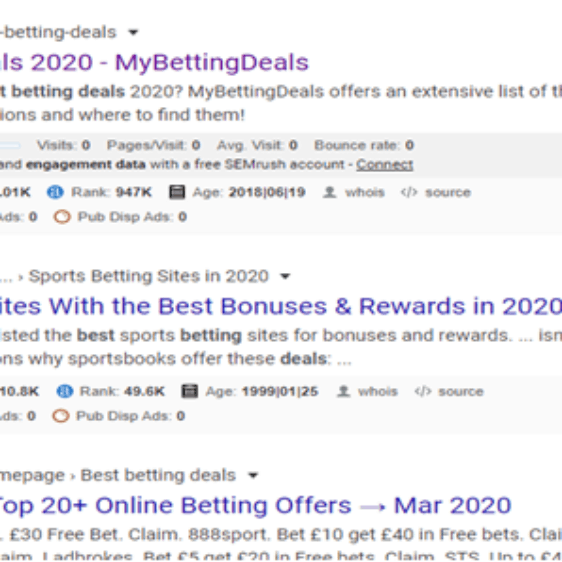Open Best Bonuses & Rewards in 2020 result
562x562 pixels.
point(281,306)
